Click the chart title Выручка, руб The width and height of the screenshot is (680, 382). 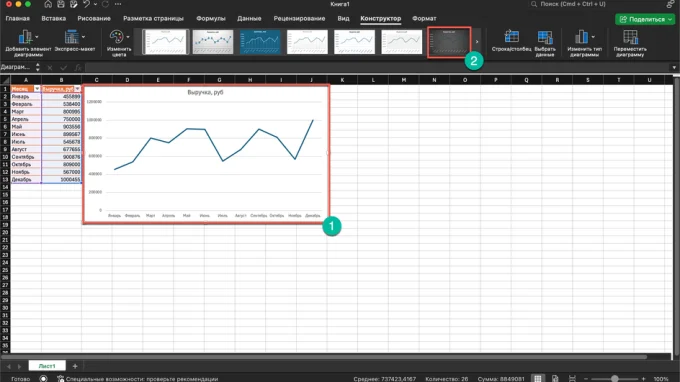[x=205, y=92]
